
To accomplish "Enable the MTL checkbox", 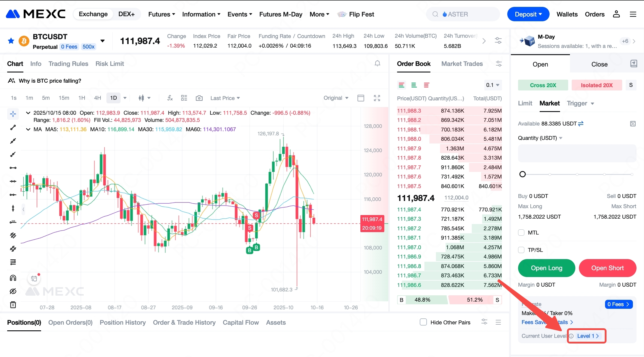I will (521, 233).
